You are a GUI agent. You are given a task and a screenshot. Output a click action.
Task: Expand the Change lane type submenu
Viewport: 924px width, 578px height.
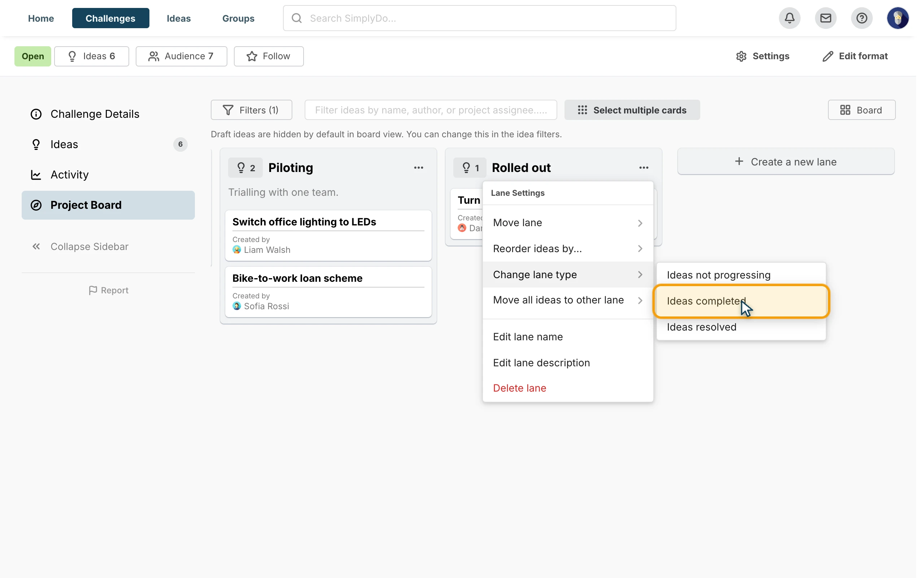(x=568, y=275)
